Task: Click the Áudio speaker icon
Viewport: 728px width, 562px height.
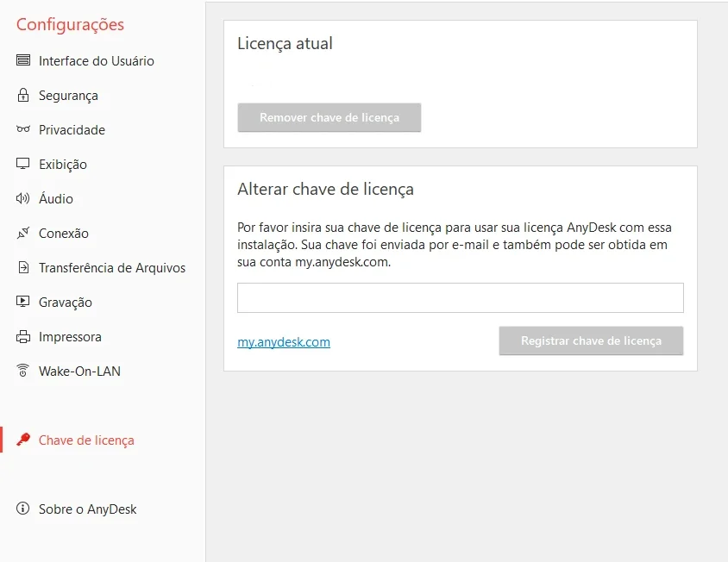Action: 22,198
